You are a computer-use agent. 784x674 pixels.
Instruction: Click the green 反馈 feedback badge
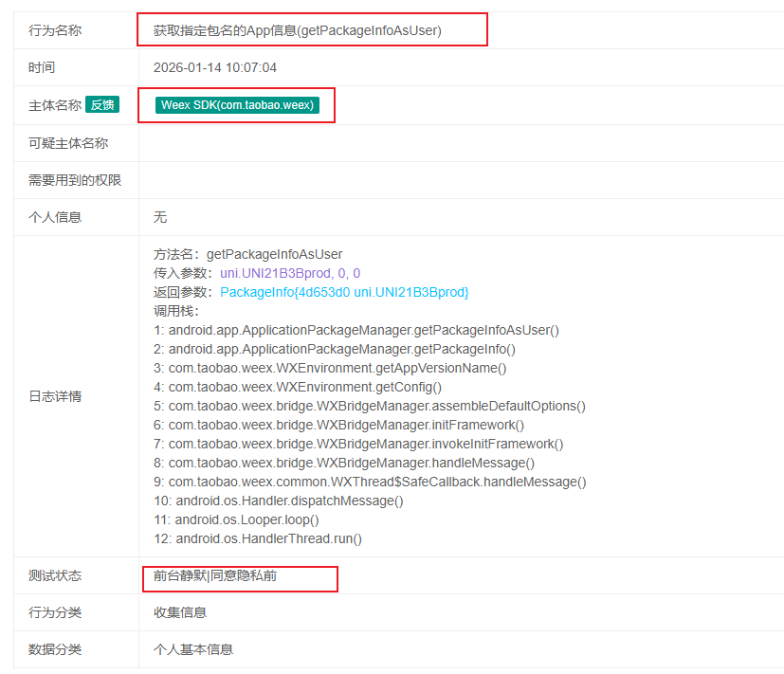tap(102, 105)
